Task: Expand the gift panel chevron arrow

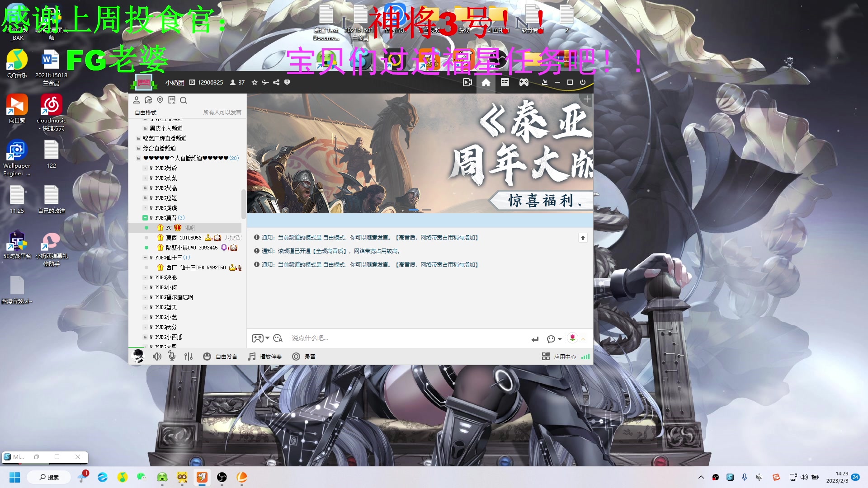Action: (583, 339)
